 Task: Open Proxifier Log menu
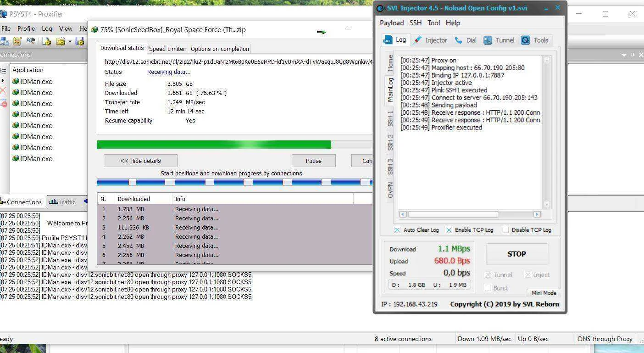pos(47,28)
